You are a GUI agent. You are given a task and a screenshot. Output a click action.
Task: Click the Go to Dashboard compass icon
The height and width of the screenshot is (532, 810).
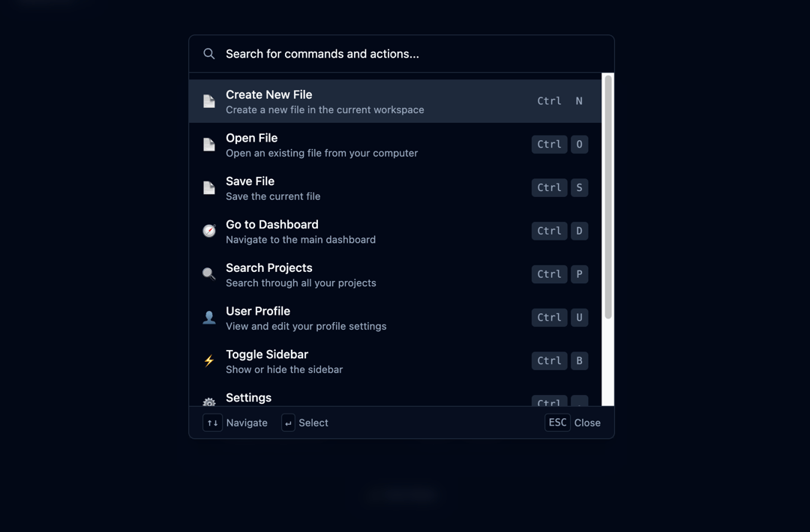click(208, 231)
